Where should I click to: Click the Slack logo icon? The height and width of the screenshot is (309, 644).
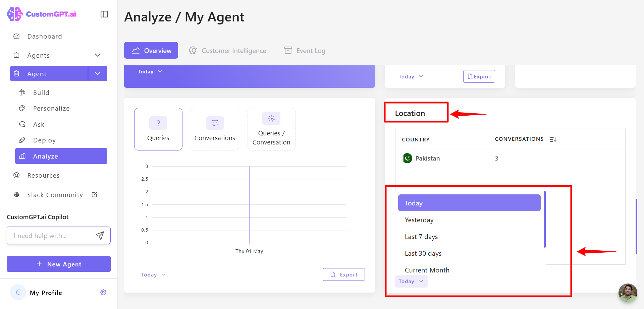(x=16, y=194)
